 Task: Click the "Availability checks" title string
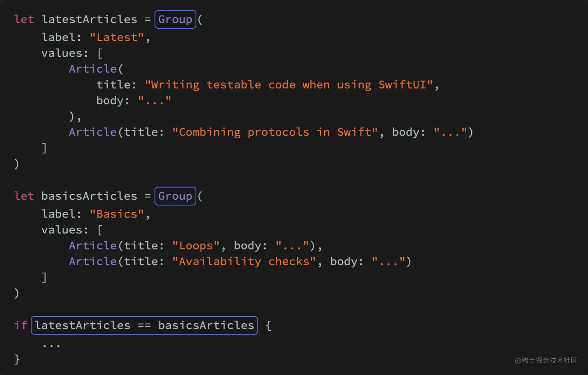tap(244, 262)
